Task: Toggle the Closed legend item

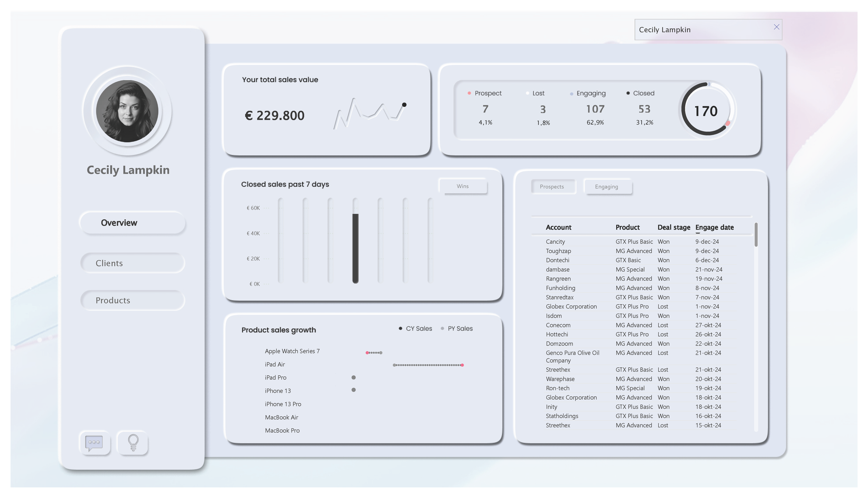Action: tap(641, 93)
